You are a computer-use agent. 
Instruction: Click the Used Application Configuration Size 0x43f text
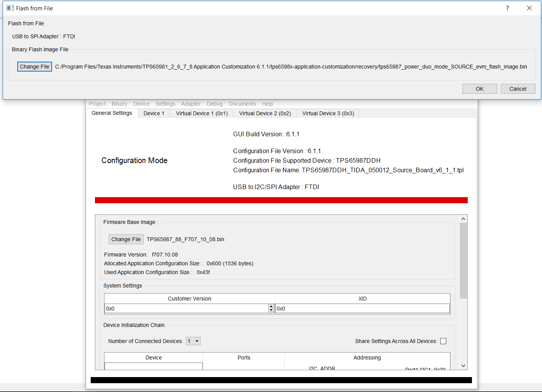click(x=157, y=272)
